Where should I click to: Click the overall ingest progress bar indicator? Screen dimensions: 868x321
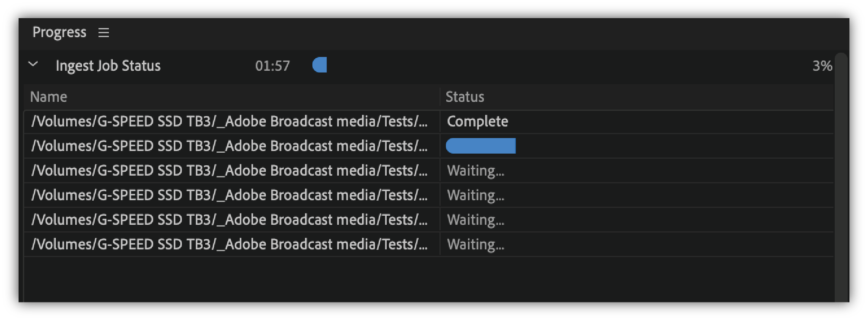pos(320,65)
